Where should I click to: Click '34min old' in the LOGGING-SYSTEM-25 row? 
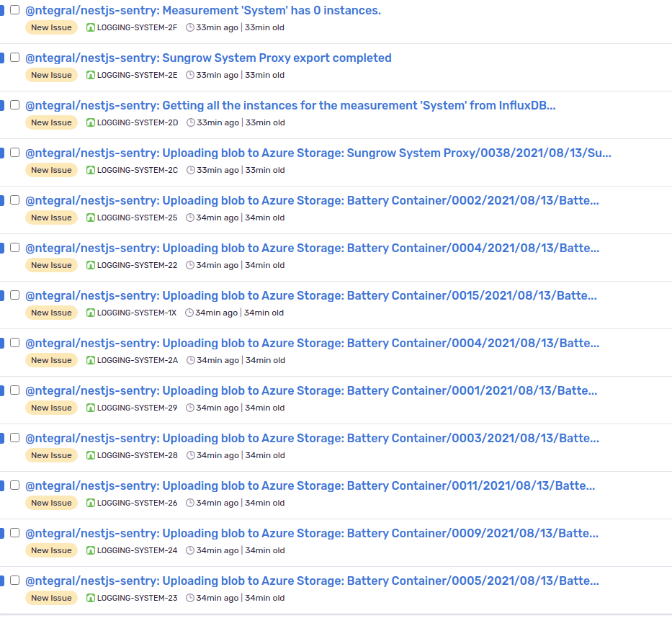(x=264, y=218)
